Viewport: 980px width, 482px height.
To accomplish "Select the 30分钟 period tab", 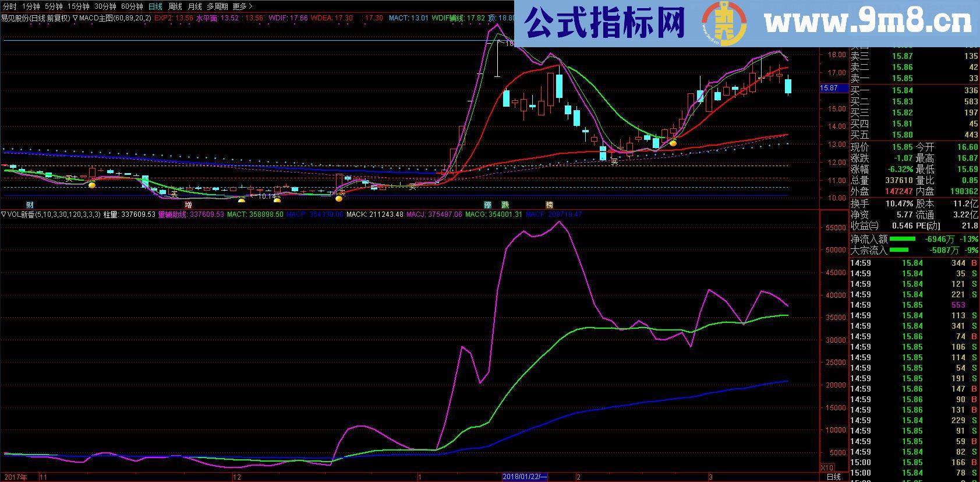I will coord(105,6).
